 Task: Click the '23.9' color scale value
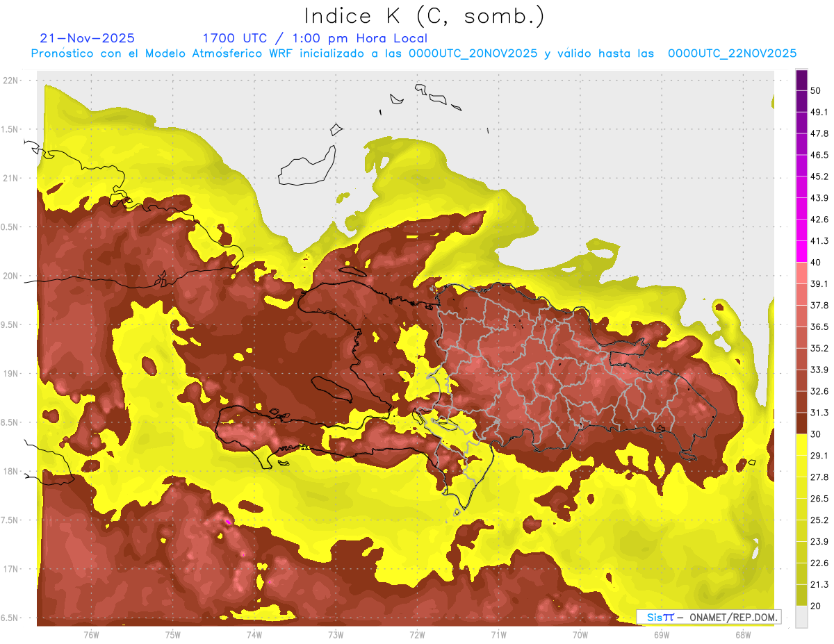coord(819,541)
